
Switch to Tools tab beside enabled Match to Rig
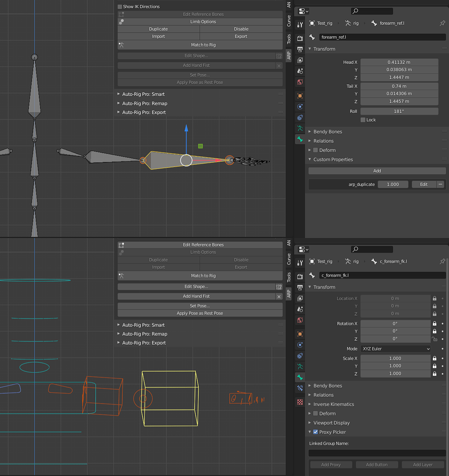289,277
